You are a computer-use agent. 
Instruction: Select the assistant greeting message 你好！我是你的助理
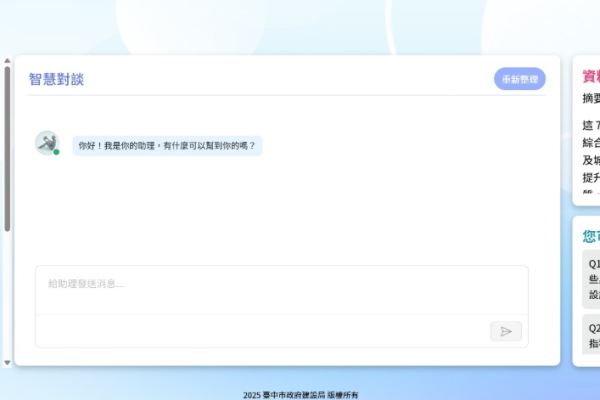click(x=167, y=146)
